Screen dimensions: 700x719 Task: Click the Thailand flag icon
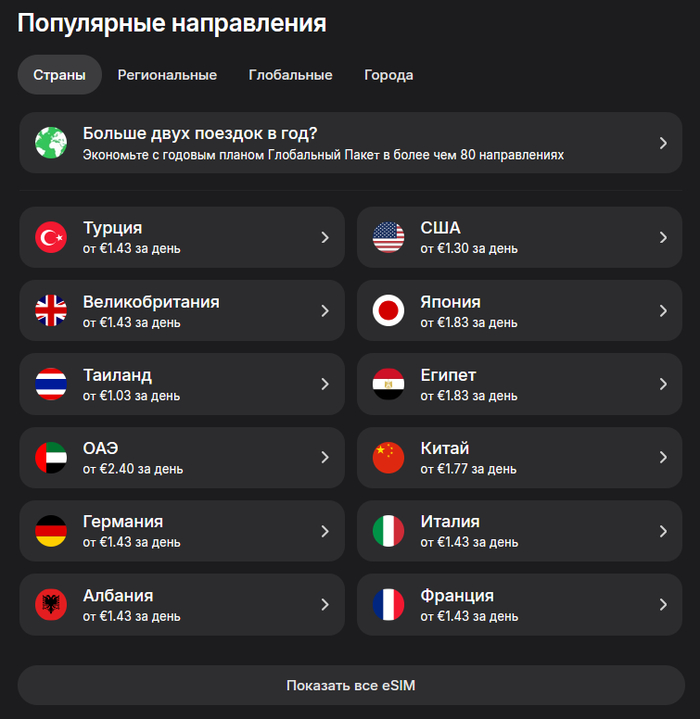51,384
